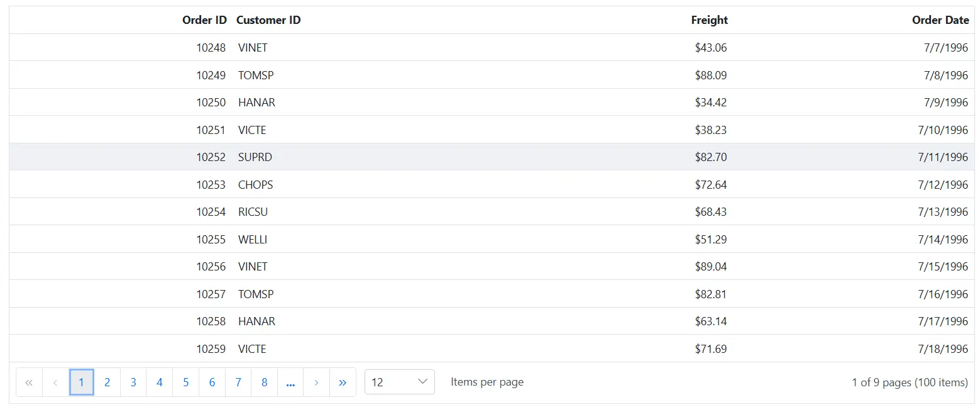Viewport: 980px width, 407px height.
Task: Click freight value $38.23
Action: point(711,130)
